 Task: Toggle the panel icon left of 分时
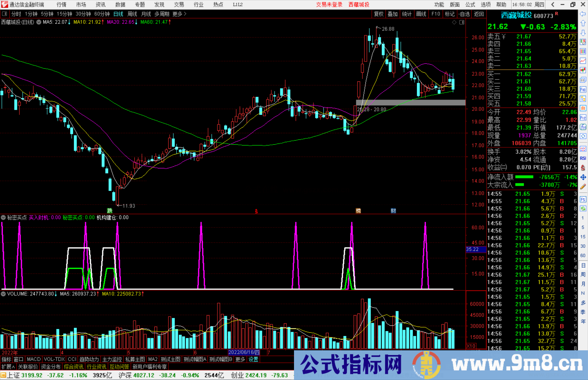pyautogui.click(x=5, y=14)
